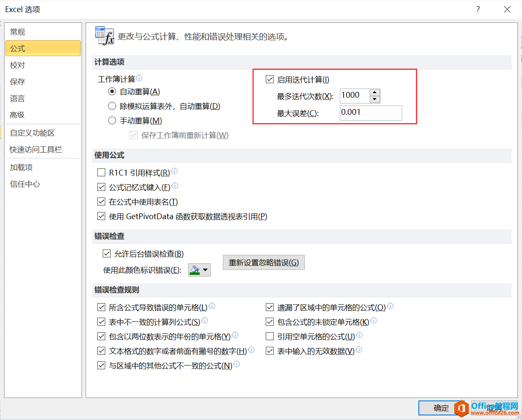The image size is (522, 420).
Task: Click info icon beside 与区域中的其他公式不一致的公式
Action: click(x=237, y=364)
